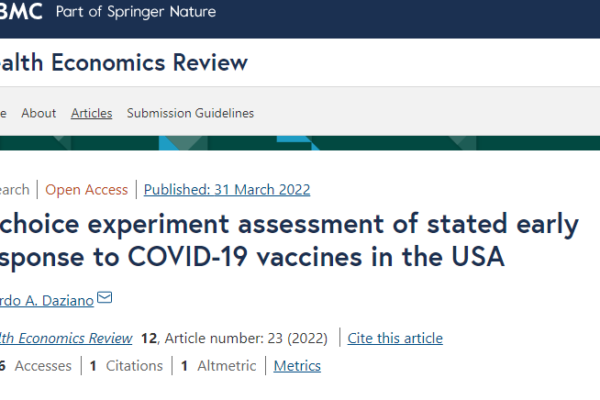This screenshot has height=400, width=600.
Task: Click the green decorative banner strip
Action: pyautogui.click(x=300, y=143)
